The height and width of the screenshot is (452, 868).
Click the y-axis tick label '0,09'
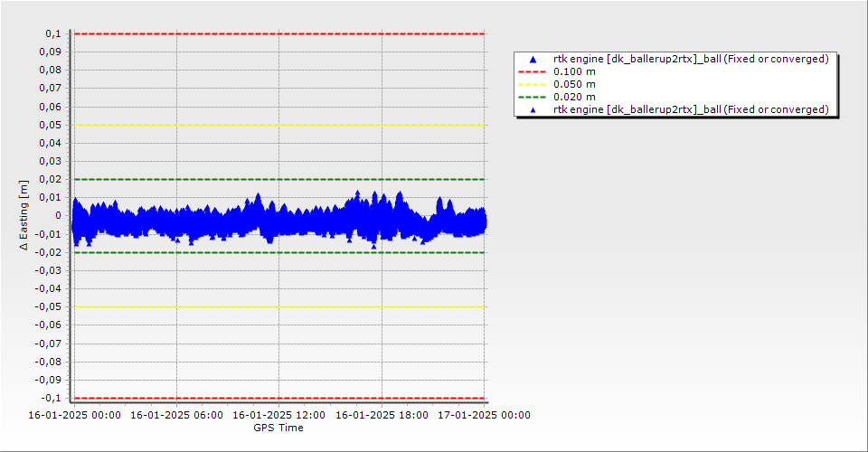[51, 52]
